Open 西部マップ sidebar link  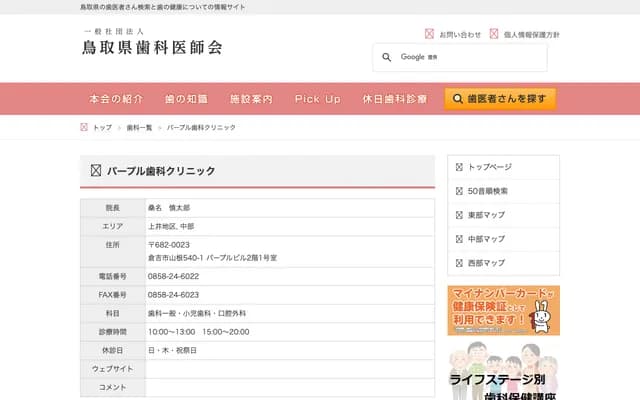[x=486, y=263]
